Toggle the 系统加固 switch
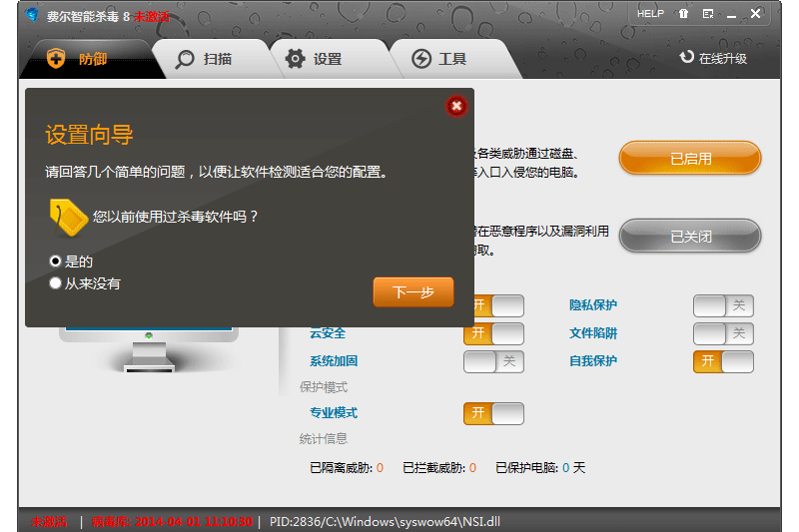 [x=493, y=361]
